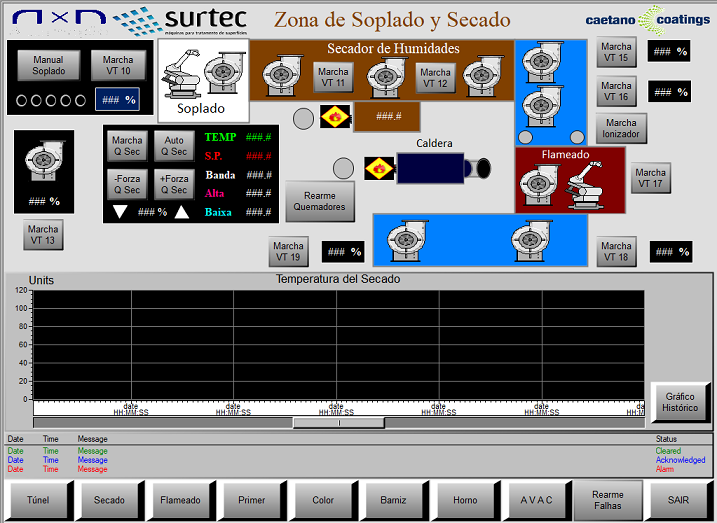This screenshot has height=523, width=717.
Task: Click the percentage field next to Marcha VT 10
Action: pyautogui.click(x=116, y=100)
